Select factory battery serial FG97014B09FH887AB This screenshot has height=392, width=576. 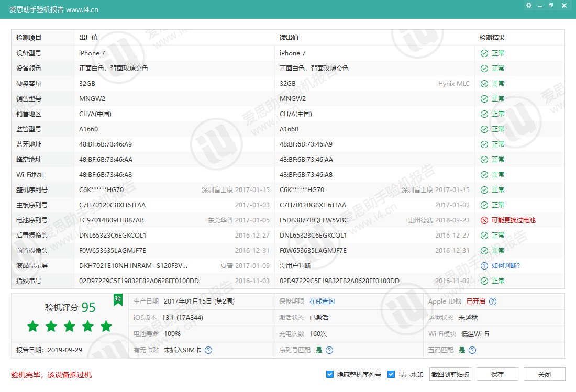click(112, 220)
